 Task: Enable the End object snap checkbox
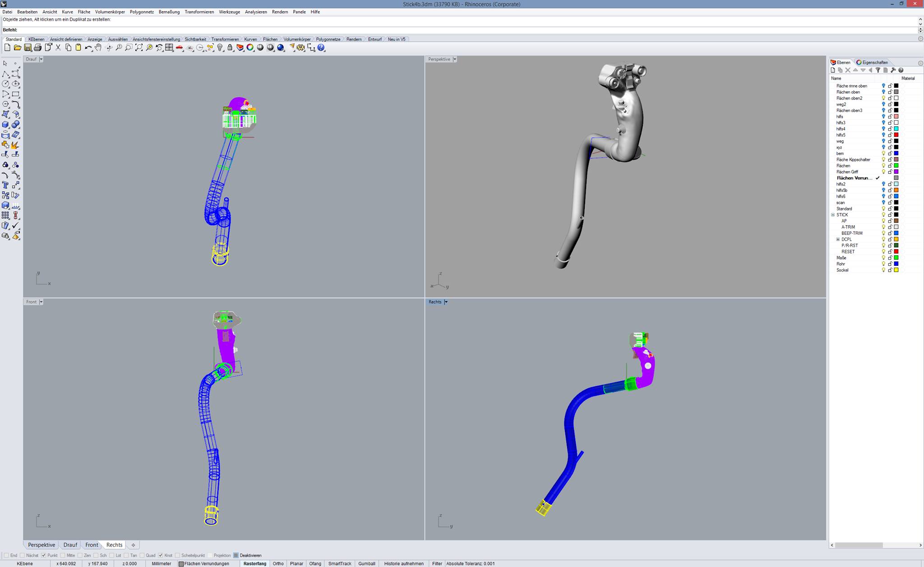click(x=6, y=555)
